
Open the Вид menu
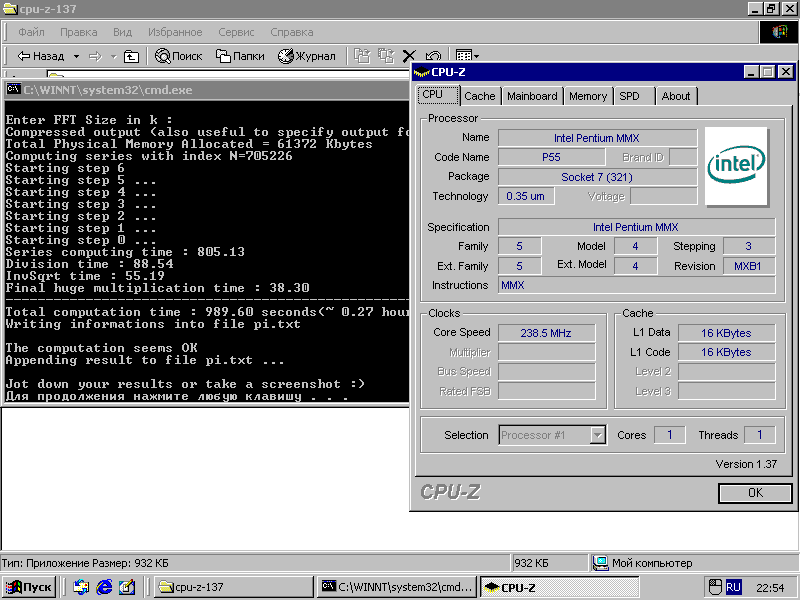click(122, 32)
